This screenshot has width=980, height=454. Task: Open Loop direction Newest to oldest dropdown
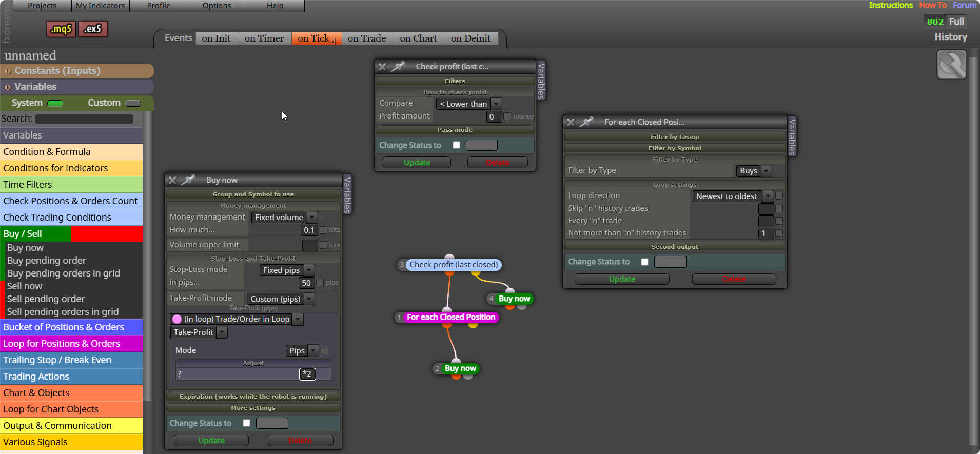point(733,196)
